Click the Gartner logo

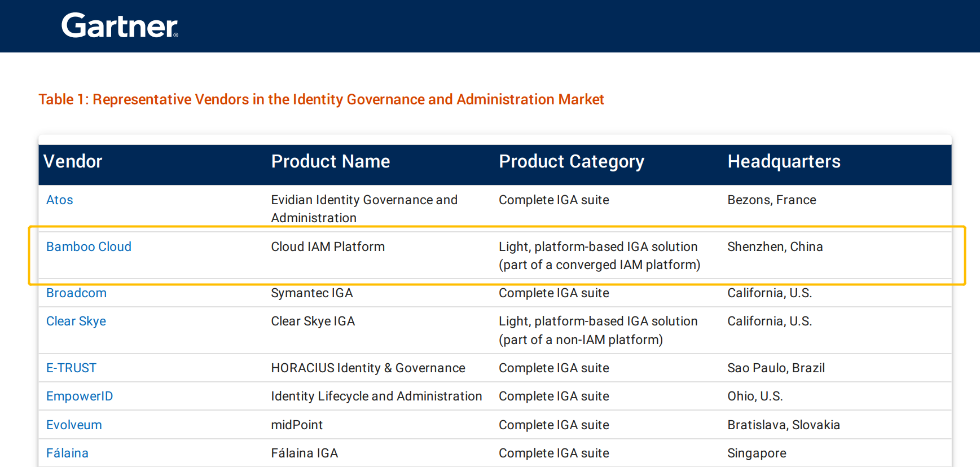point(120,26)
